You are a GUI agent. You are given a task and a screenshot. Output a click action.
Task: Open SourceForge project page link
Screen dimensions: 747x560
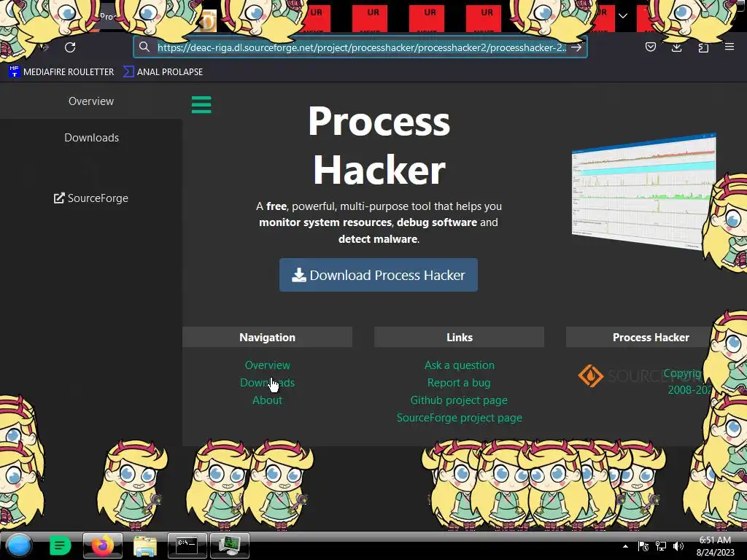[460, 418]
